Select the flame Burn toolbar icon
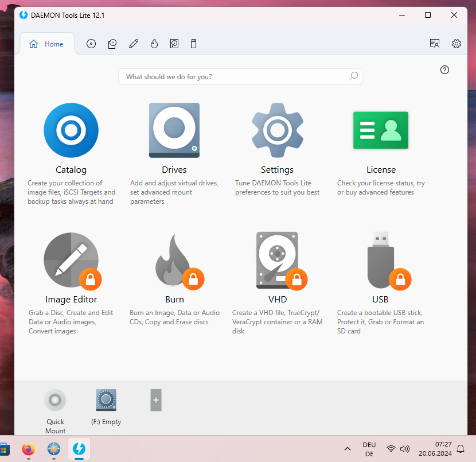The width and height of the screenshot is (476, 462). point(154,44)
